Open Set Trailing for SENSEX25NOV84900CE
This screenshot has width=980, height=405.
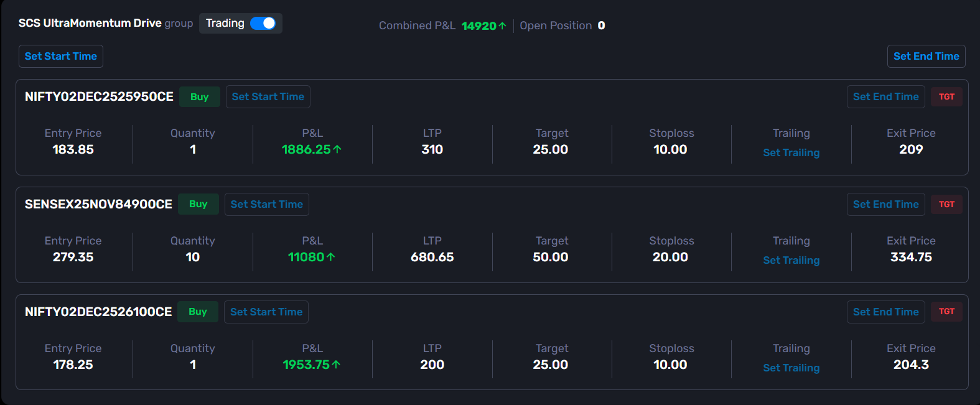(x=791, y=260)
